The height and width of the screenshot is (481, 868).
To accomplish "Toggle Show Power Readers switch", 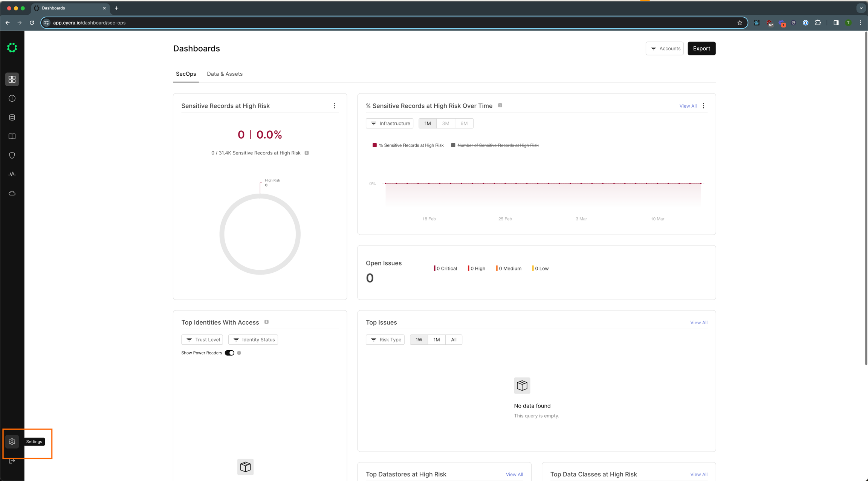I will click(229, 353).
